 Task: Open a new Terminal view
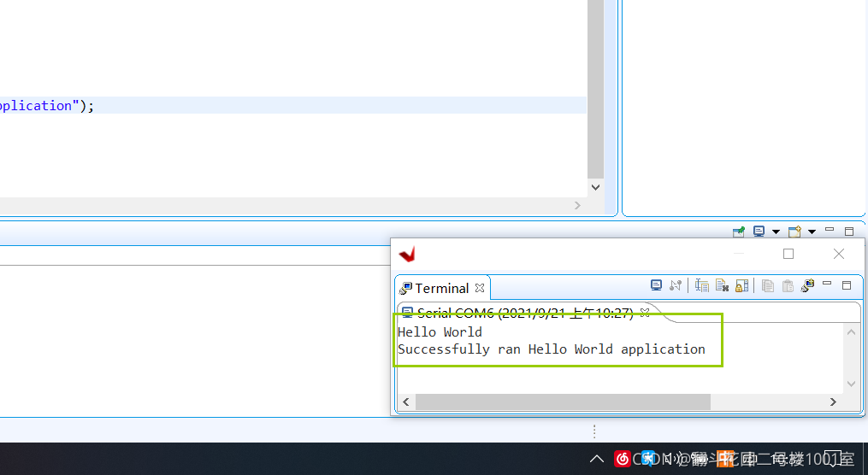807,285
